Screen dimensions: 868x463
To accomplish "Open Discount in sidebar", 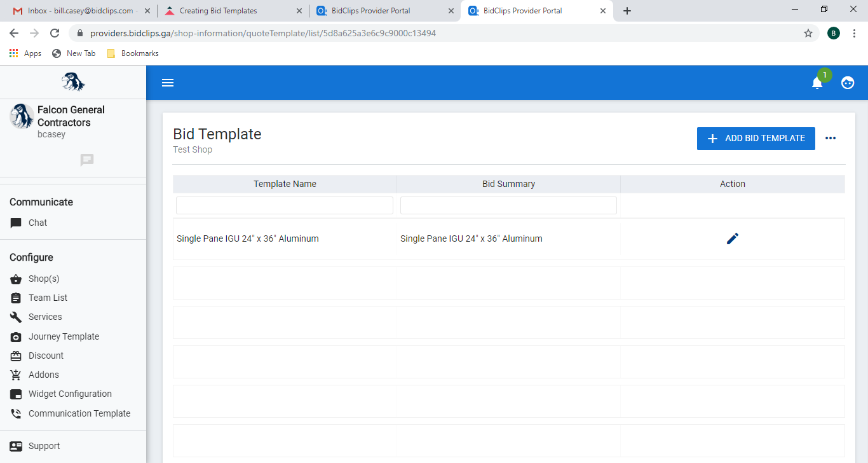I will click(46, 356).
